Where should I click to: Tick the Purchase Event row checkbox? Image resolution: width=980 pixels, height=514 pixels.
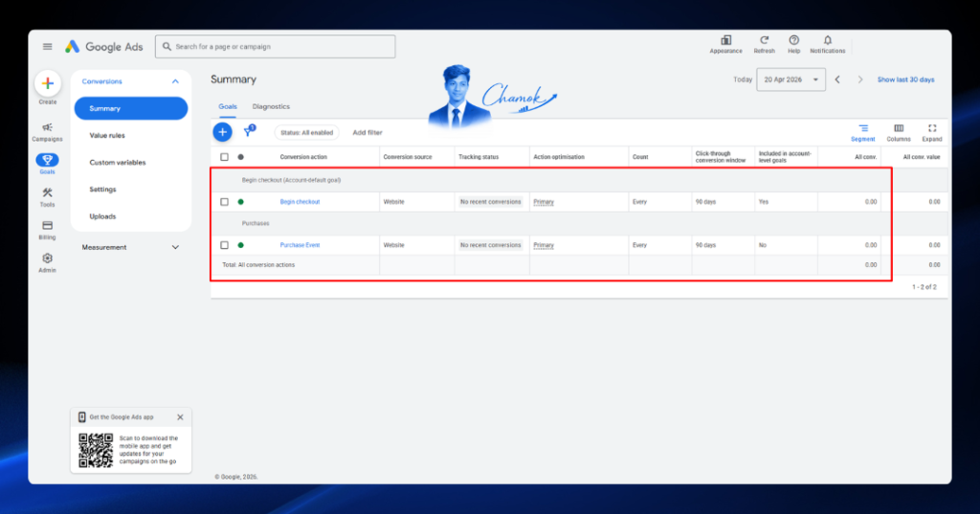pyautogui.click(x=224, y=245)
